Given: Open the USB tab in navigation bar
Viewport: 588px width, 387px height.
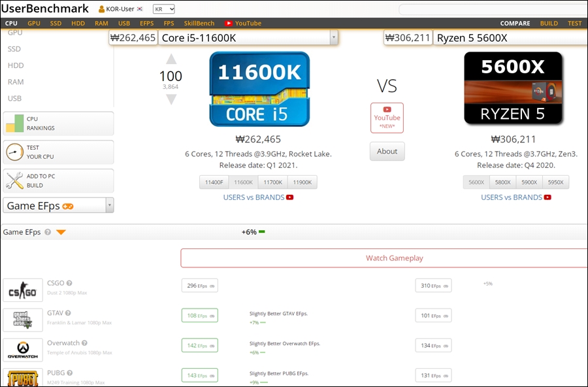Looking at the screenshot, I should tap(124, 24).
